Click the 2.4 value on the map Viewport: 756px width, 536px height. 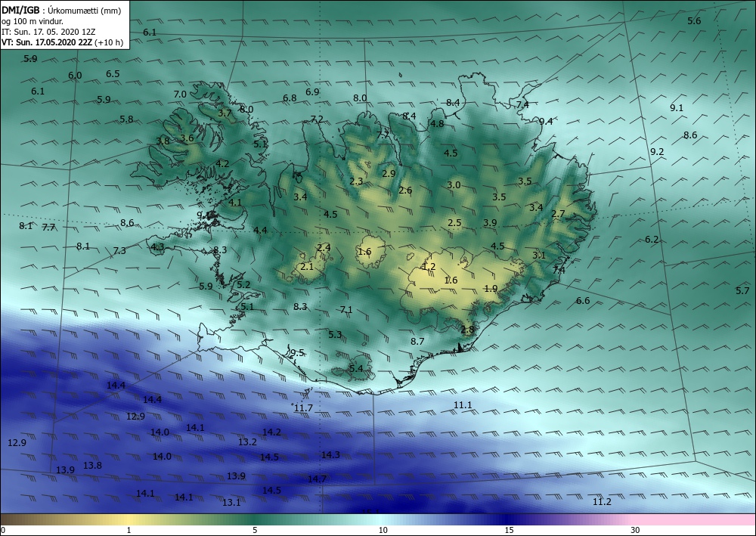[x=324, y=247]
